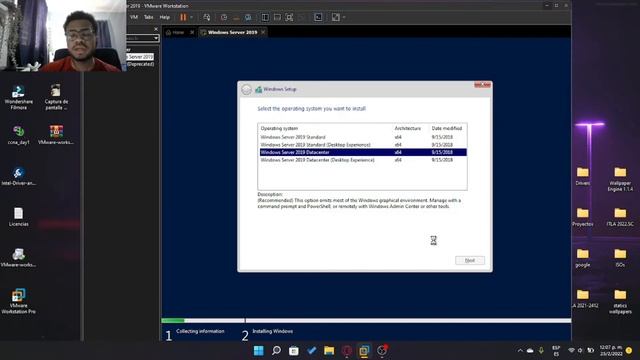Open the Intel-Driver desktop icon
The image size is (640, 360).
pyautogui.click(x=18, y=176)
